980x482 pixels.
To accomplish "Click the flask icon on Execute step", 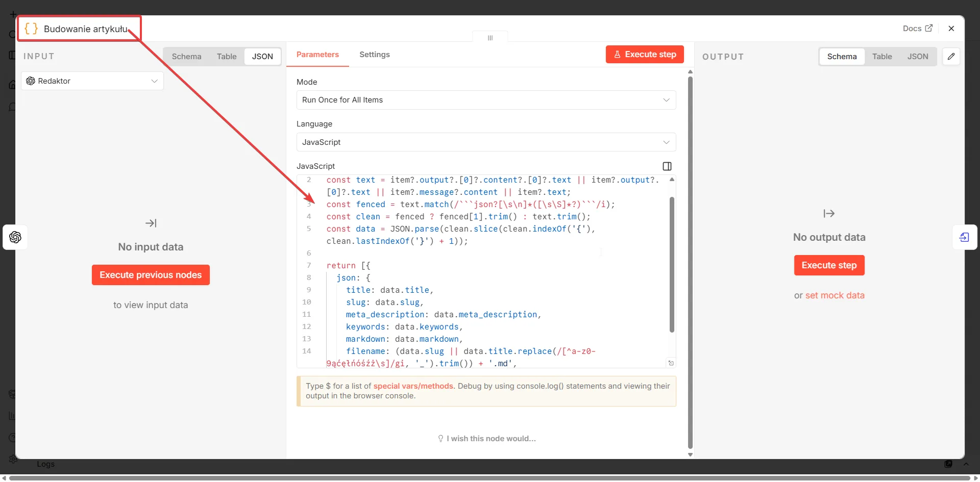I will coord(617,55).
